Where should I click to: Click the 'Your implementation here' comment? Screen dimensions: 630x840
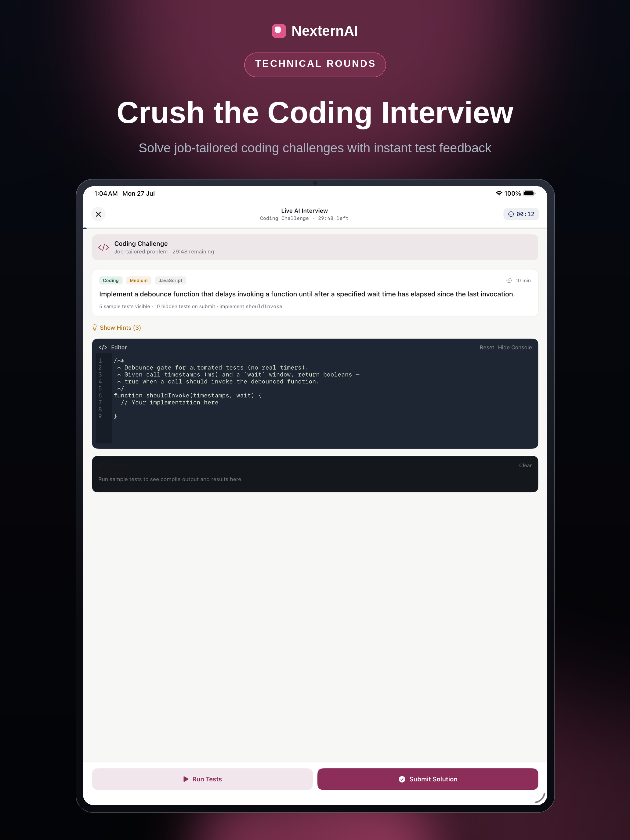pyautogui.click(x=169, y=402)
